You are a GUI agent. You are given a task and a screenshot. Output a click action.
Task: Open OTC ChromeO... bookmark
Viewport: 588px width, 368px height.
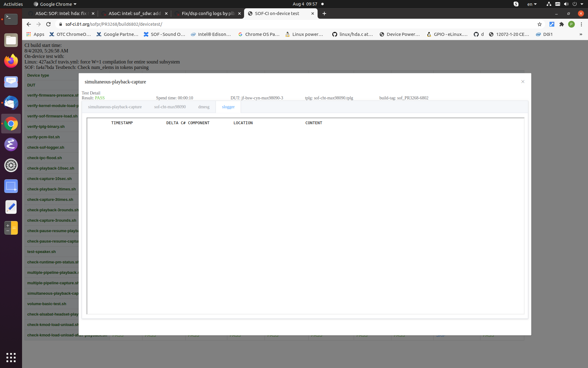point(70,34)
